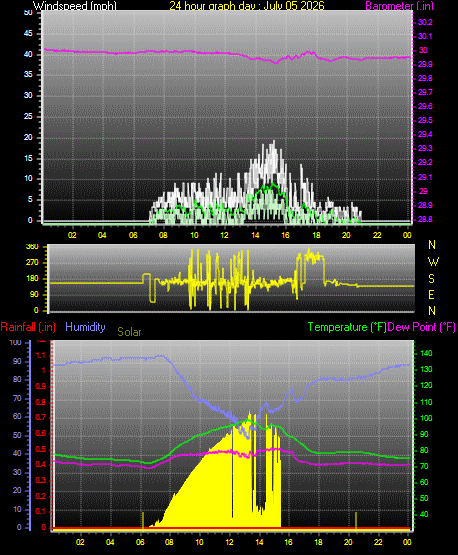
Task: Click windspeed scale value 45
Action: pyautogui.click(x=28, y=34)
